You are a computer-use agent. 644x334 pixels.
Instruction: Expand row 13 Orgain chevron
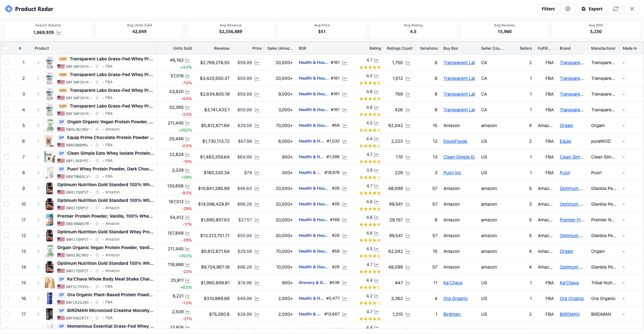click(x=38, y=251)
